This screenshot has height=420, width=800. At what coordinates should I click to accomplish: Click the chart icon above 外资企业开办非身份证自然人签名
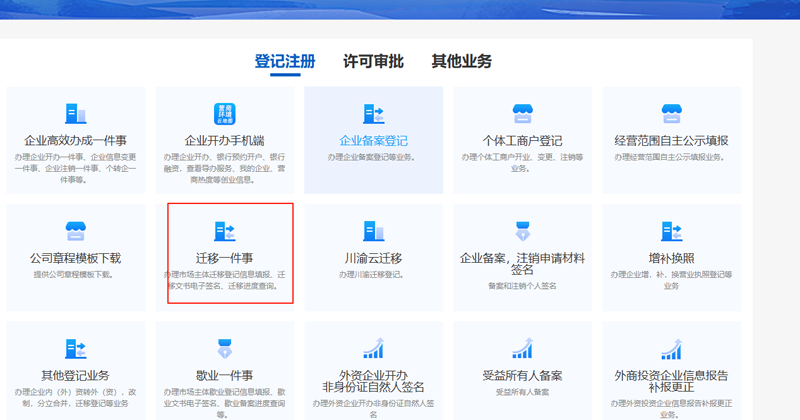coord(373,348)
